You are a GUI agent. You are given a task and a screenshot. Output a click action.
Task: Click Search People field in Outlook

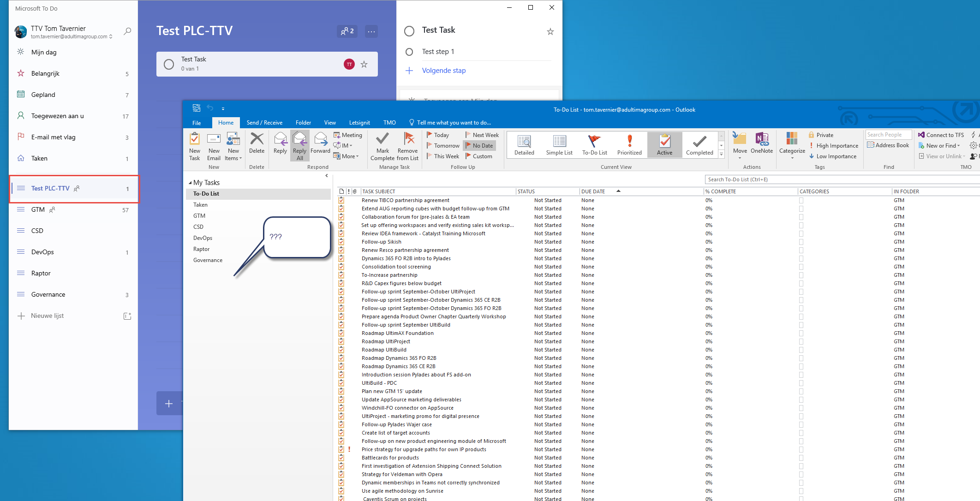(x=888, y=135)
